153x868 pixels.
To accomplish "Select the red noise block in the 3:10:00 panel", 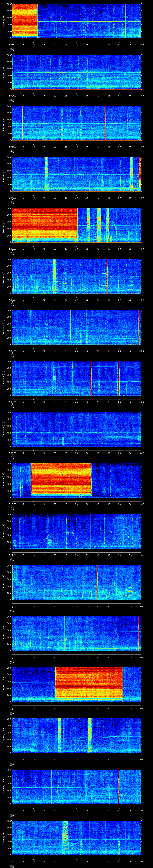I will point(62,479).
